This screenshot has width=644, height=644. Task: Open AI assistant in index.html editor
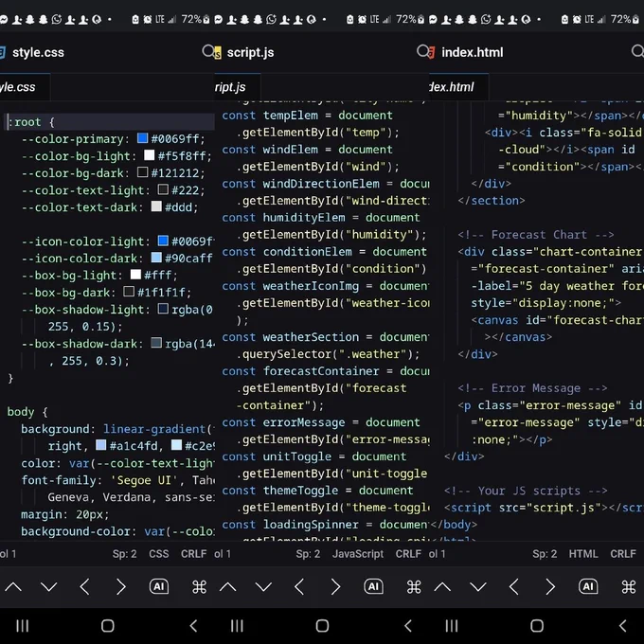tap(588, 587)
